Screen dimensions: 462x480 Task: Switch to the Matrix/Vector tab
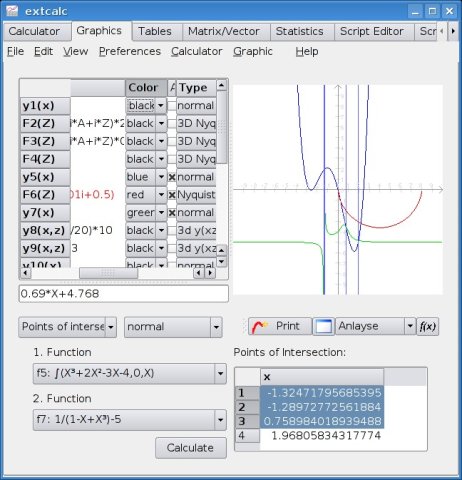(224, 31)
